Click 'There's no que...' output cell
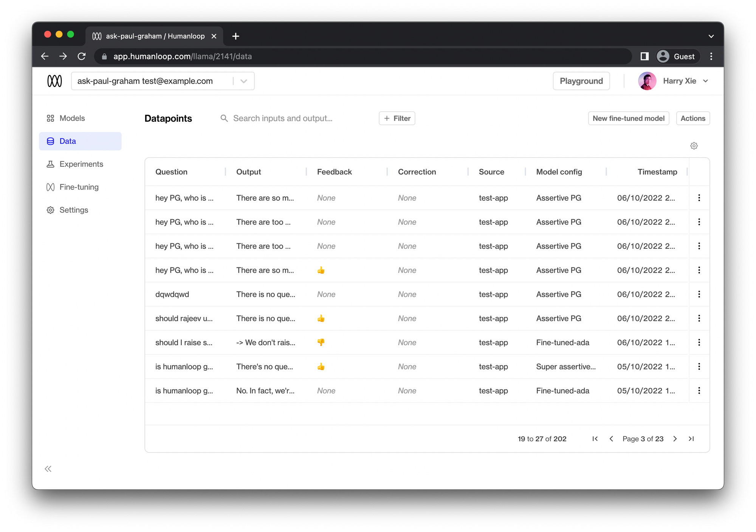The image size is (756, 532). (x=265, y=366)
